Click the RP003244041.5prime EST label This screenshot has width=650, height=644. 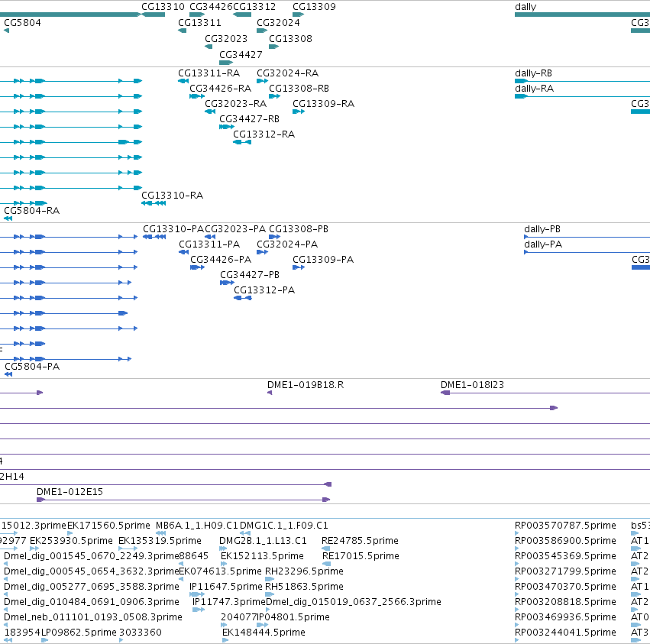coord(565,633)
